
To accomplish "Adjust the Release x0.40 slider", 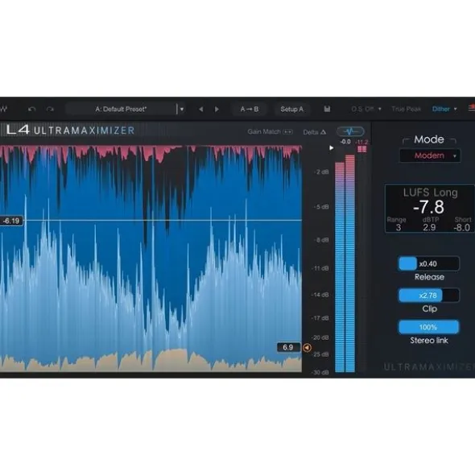I will click(x=428, y=263).
